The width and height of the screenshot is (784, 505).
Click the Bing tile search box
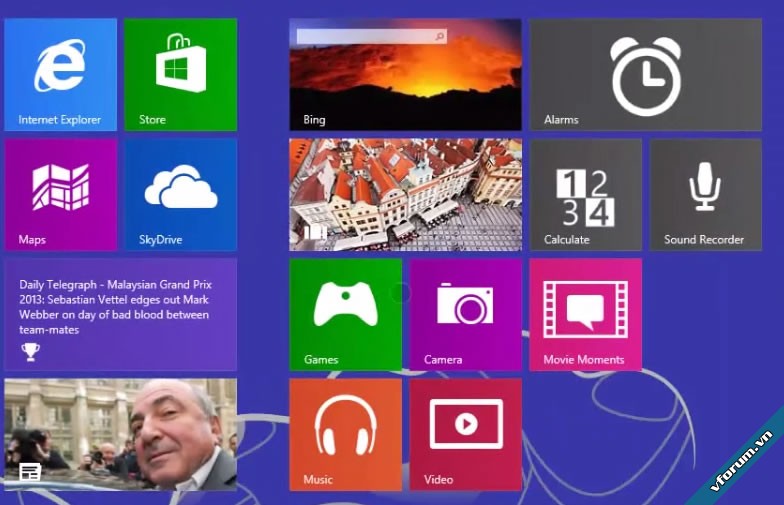pyautogui.click(x=372, y=36)
